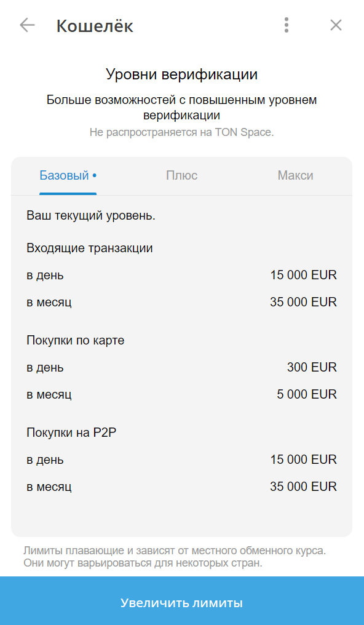364x625 pixels.
Task: Click the 35 000 EUR monthly incoming limit
Action: point(303,302)
